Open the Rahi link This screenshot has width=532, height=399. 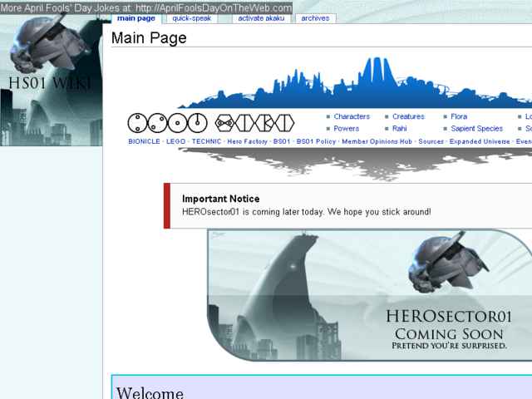click(399, 129)
